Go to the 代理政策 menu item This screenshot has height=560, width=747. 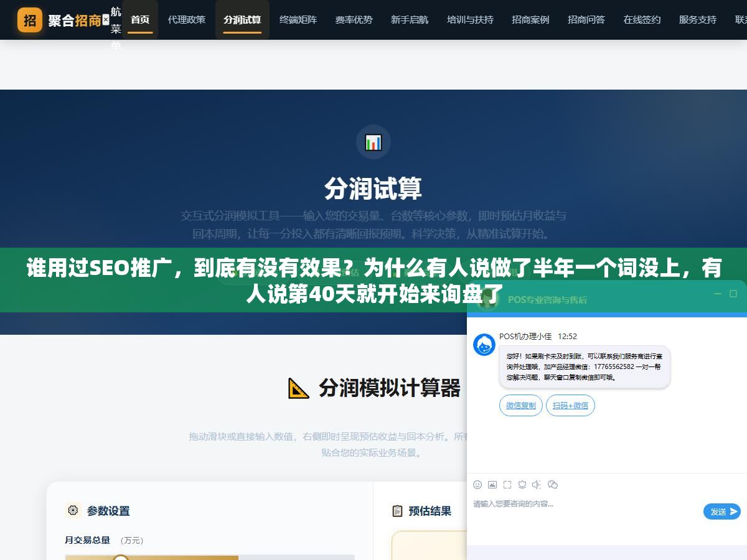coord(187,20)
